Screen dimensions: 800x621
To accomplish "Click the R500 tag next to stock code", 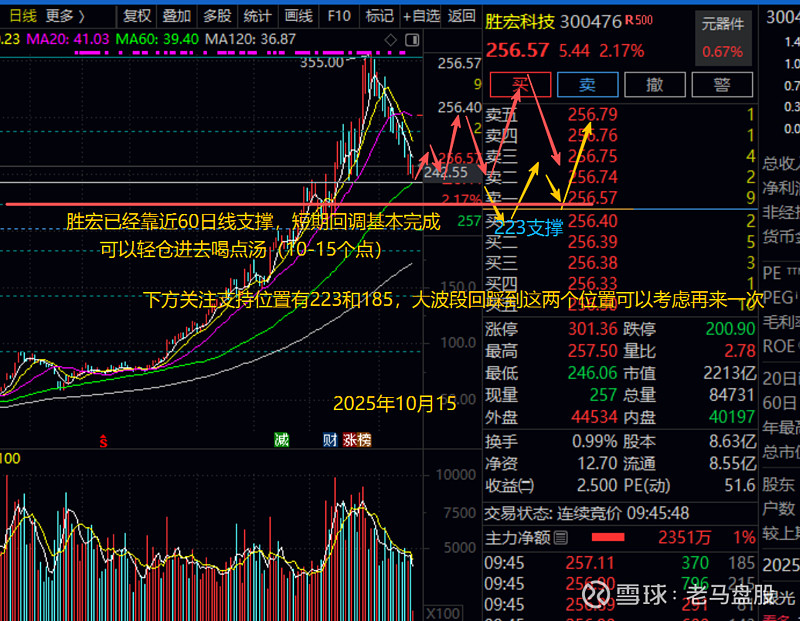I will 639,20.
